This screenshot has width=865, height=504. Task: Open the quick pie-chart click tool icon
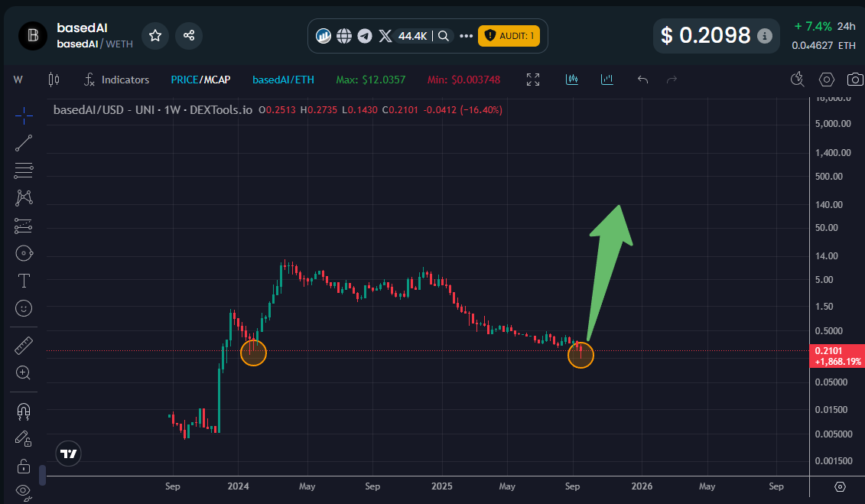click(x=797, y=80)
